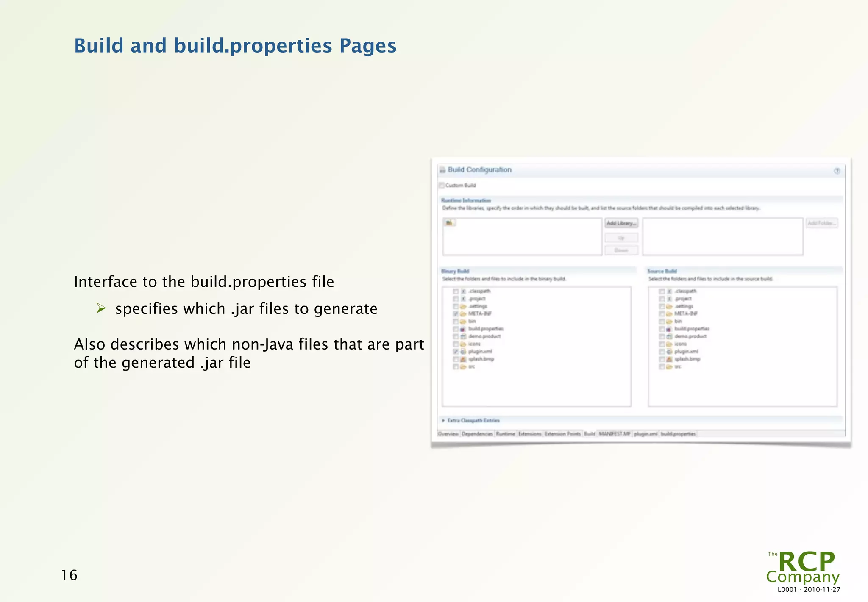Switch to the MANIFEST.MF tab

click(615, 434)
